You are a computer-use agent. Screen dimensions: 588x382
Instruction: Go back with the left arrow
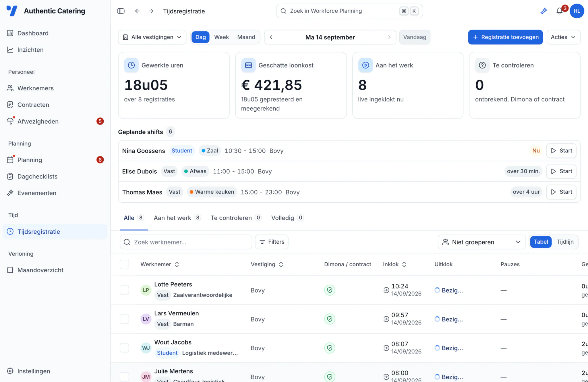137,11
